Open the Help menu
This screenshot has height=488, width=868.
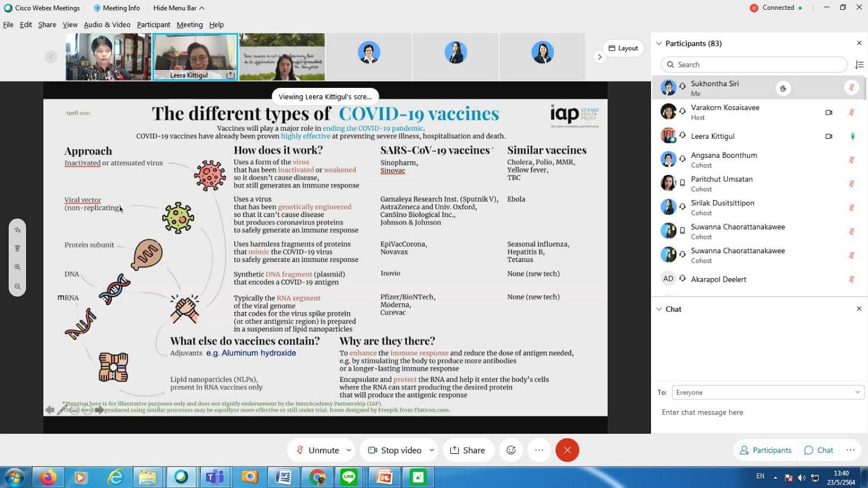pos(216,25)
